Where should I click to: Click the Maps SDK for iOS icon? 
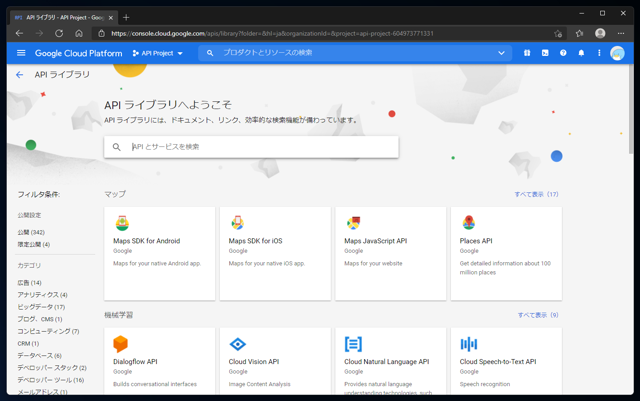(x=238, y=223)
